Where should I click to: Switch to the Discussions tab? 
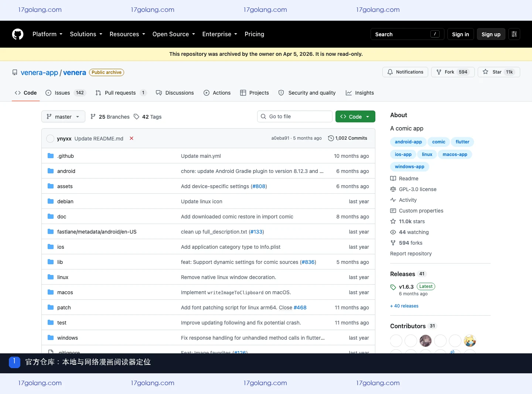point(175,93)
